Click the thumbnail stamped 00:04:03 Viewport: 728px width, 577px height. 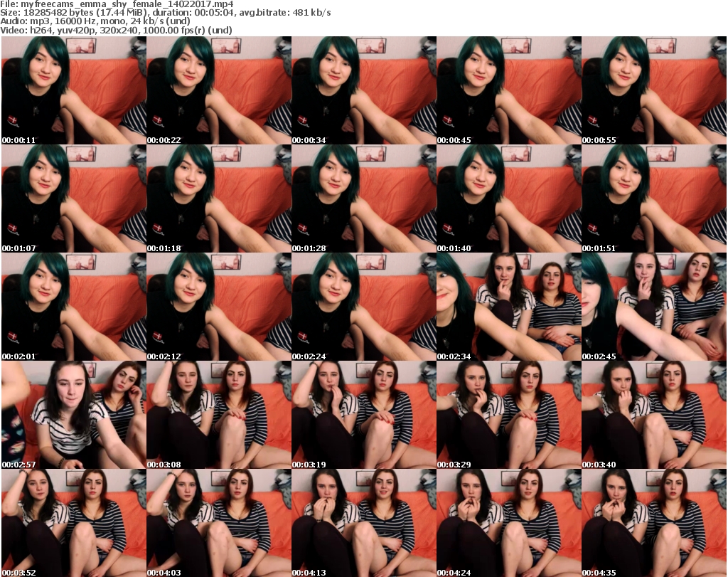click(219, 523)
